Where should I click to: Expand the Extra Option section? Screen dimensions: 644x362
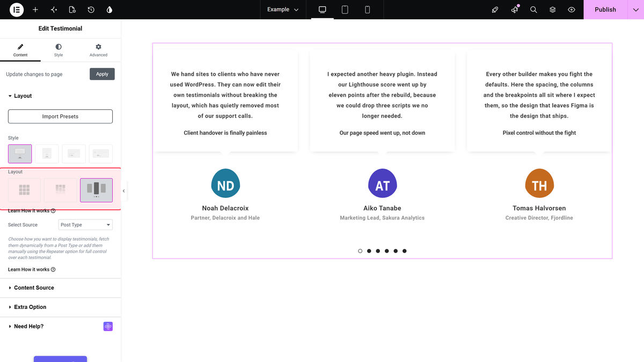point(61,307)
